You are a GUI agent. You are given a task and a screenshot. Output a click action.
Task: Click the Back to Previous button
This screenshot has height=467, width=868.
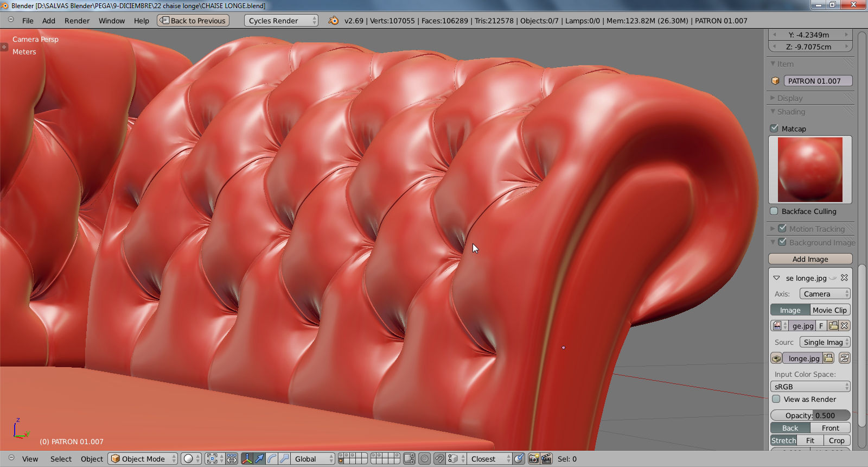pyautogui.click(x=193, y=21)
